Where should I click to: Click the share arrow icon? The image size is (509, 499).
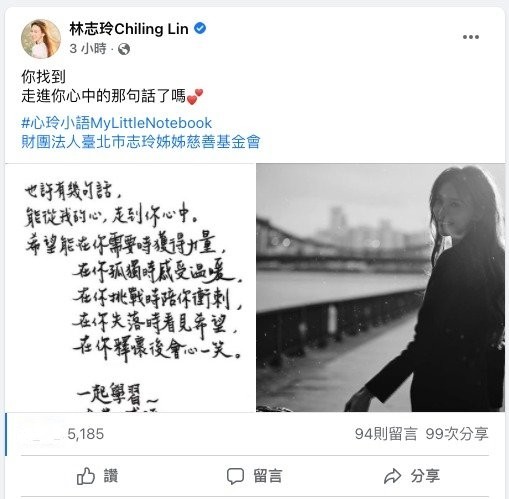(392, 476)
